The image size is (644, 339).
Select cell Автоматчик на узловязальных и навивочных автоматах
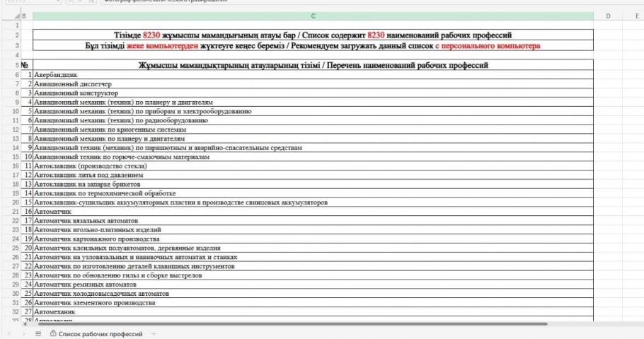313,257
